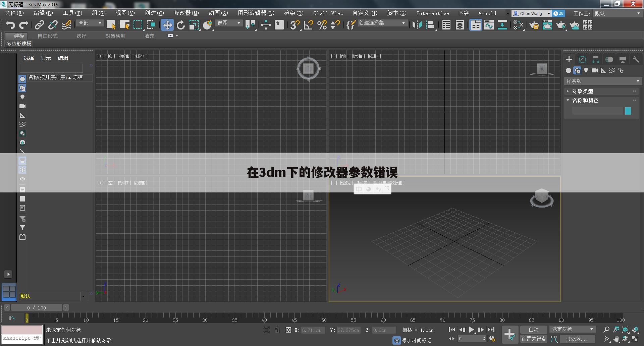Click Rendered Frame Window icon

547,25
